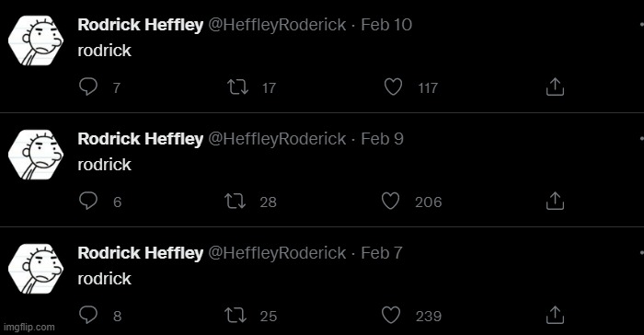
Task: Reply to the Feb 9 tweet
Action: click(88, 201)
